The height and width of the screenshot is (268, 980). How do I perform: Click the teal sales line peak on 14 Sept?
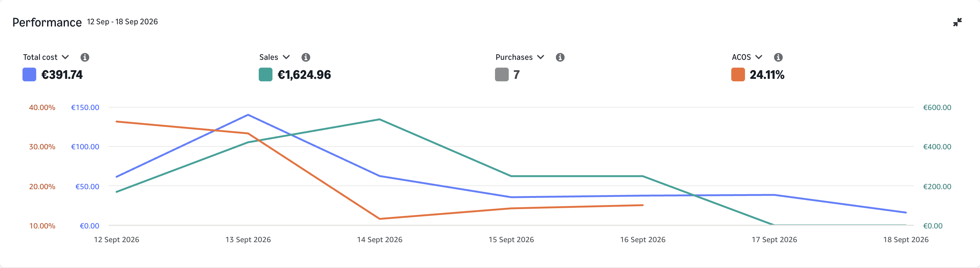coord(380,120)
